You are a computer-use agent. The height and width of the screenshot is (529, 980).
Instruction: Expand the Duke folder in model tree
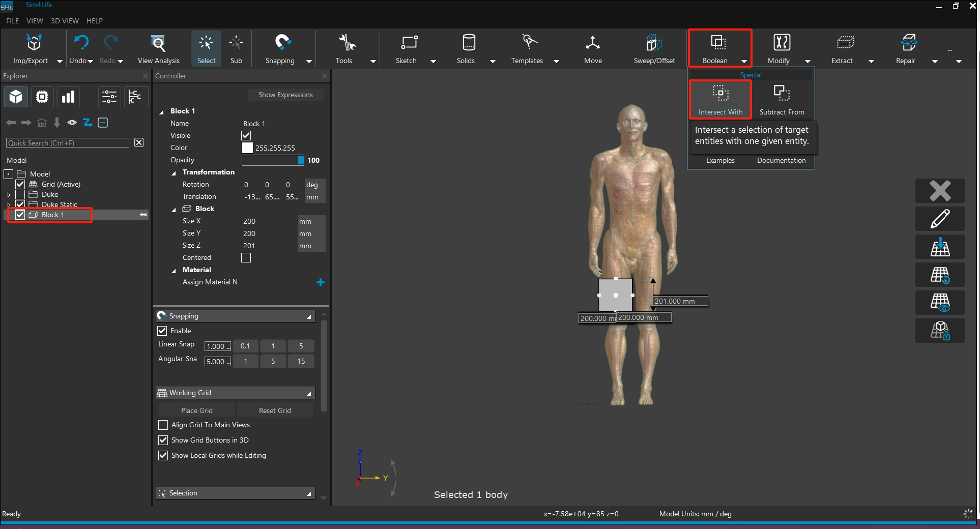[x=9, y=195]
